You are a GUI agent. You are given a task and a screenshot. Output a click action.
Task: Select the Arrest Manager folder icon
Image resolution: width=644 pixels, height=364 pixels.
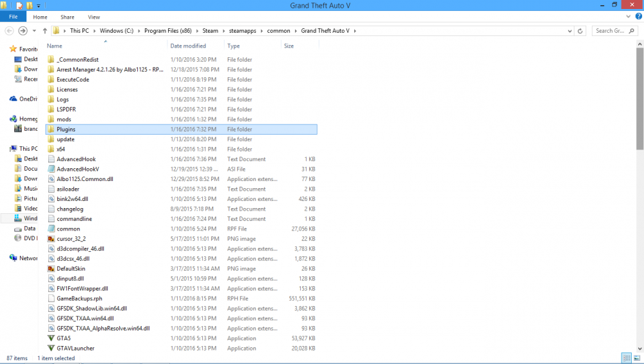(51, 70)
